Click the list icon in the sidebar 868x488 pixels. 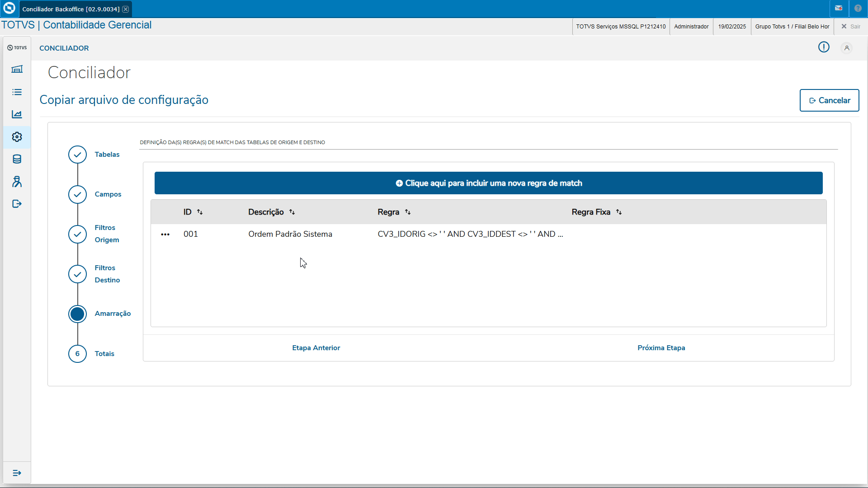(17, 92)
